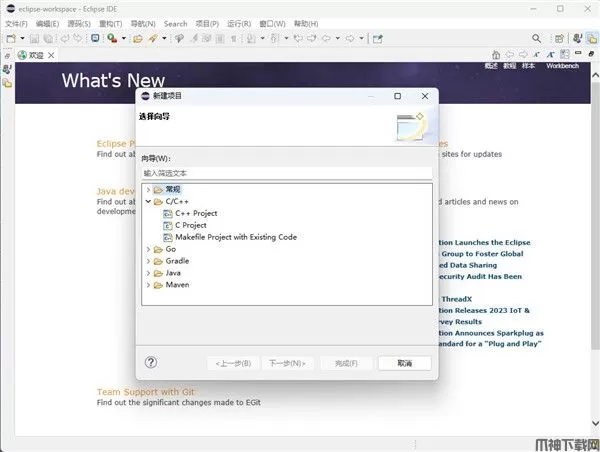Click the 下一步(N) button
600x452 pixels.
tap(287, 363)
